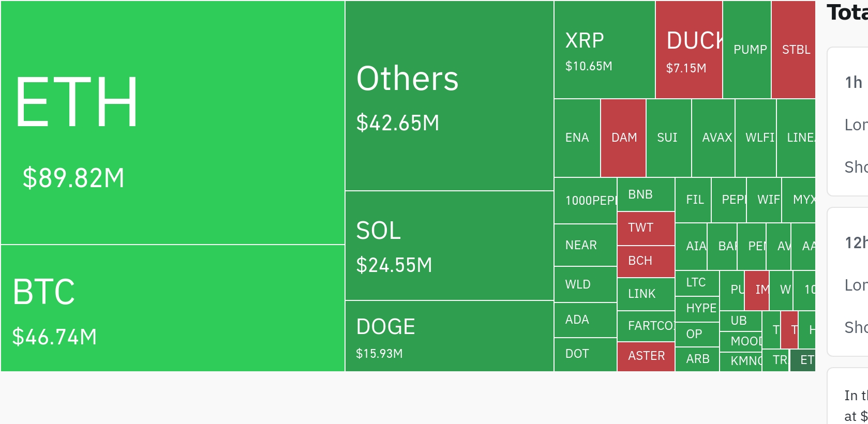Click the ENA heatmap cell
This screenshot has width=868, height=424.
point(577,138)
